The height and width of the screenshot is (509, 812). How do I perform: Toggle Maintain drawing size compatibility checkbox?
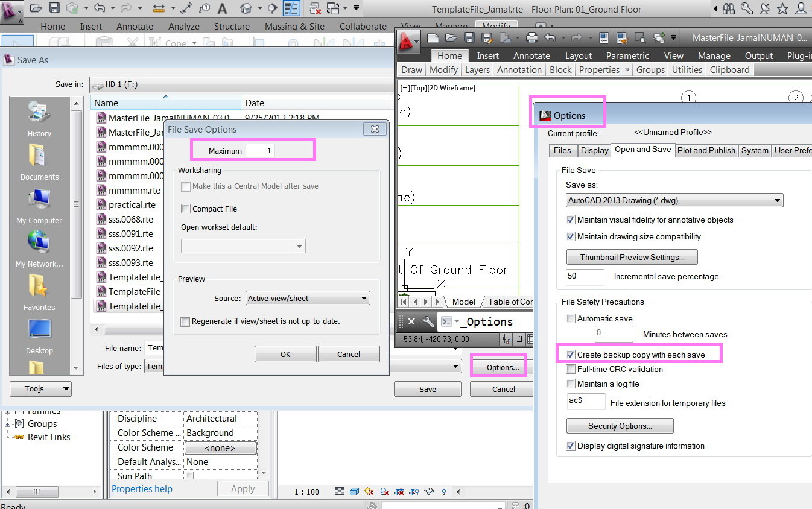[571, 236]
